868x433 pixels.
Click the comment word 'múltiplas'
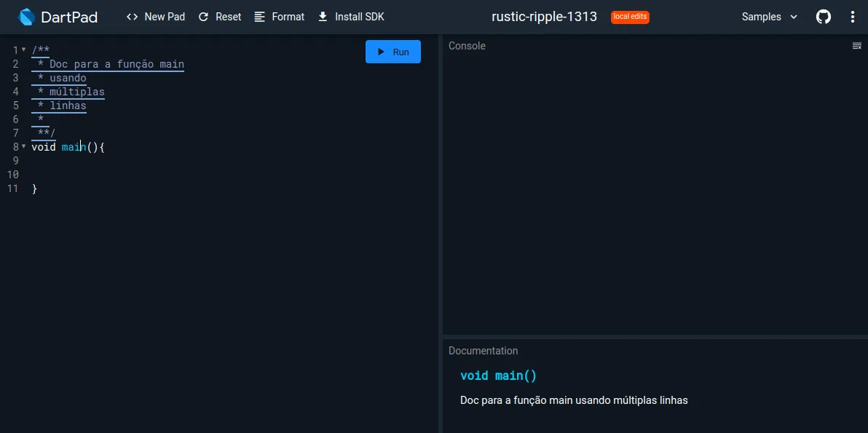pyautogui.click(x=77, y=92)
